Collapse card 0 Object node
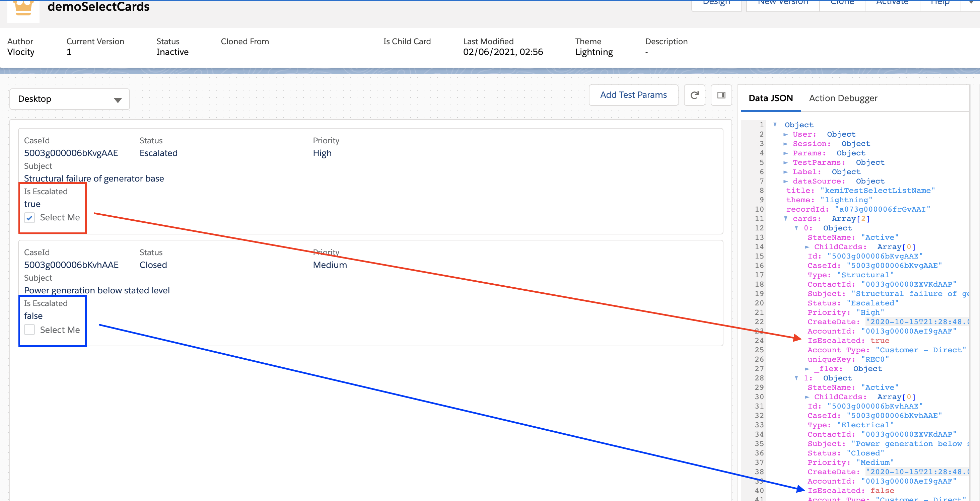 point(796,228)
